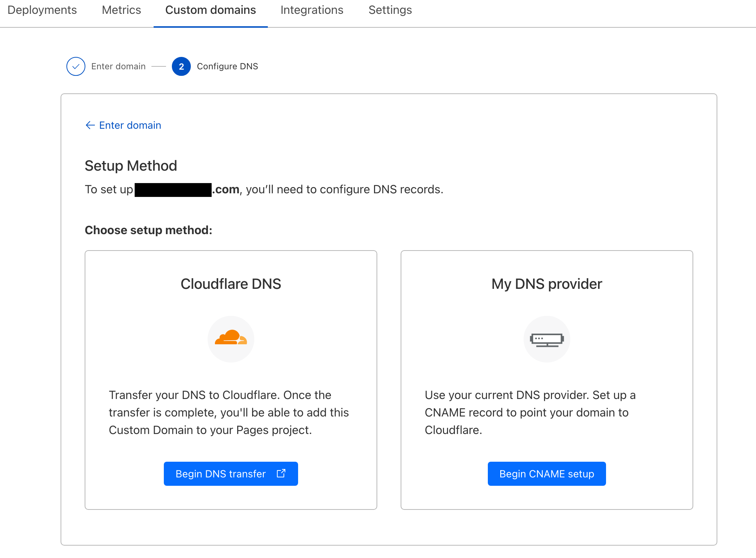Click the Configure DNS step label

click(x=227, y=66)
